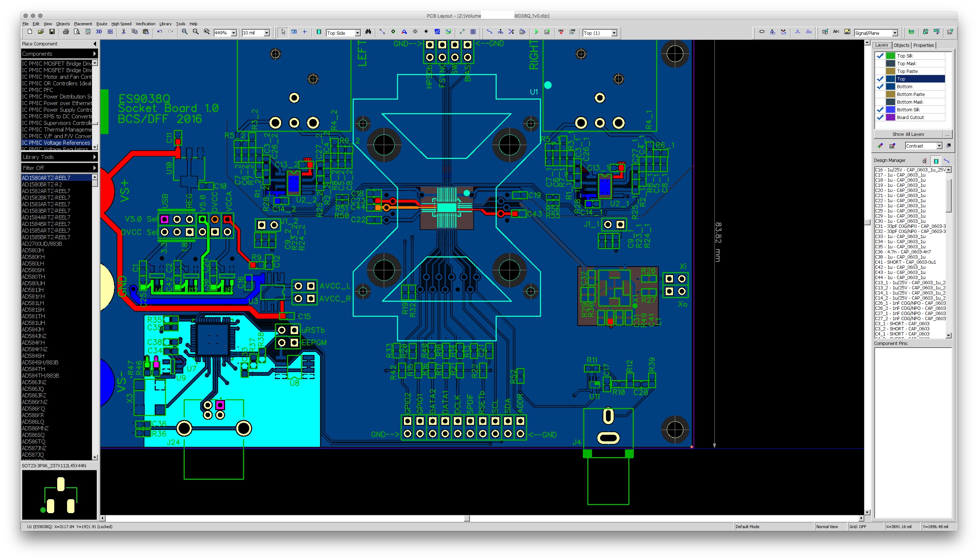Select IC PMIC Voltage References category
Image resolution: width=978 pixels, height=560 pixels.
tap(56, 143)
